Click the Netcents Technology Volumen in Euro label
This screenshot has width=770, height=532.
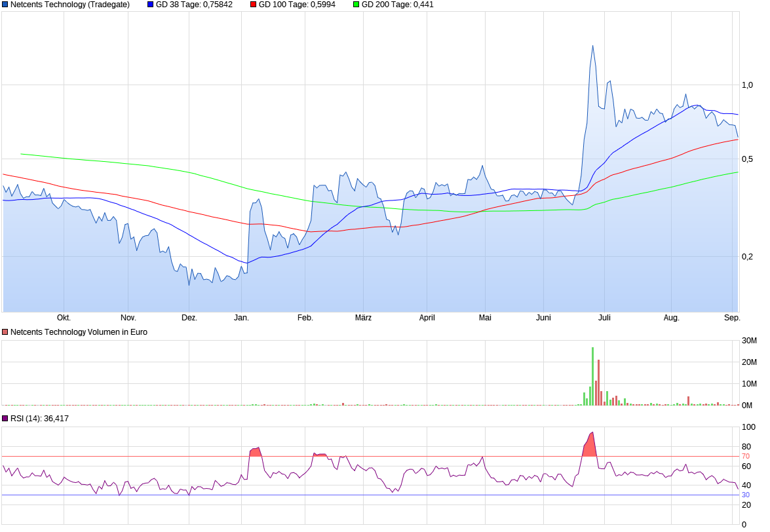(x=79, y=332)
